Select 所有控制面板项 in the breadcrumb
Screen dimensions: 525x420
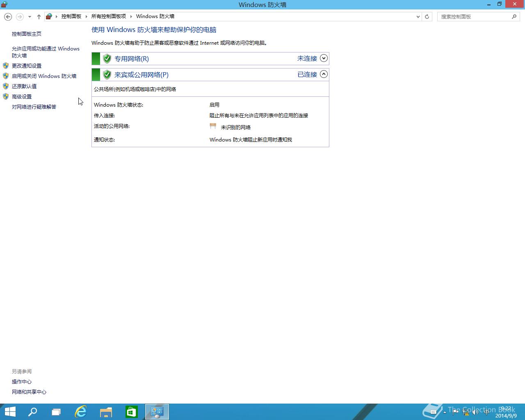pyautogui.click(x=109, y=16)
